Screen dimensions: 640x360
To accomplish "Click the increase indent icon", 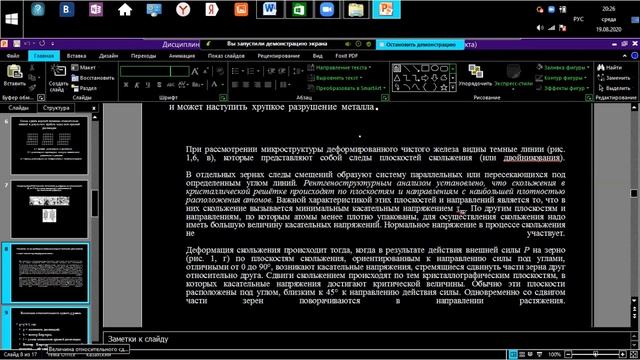I will (282, 71).
